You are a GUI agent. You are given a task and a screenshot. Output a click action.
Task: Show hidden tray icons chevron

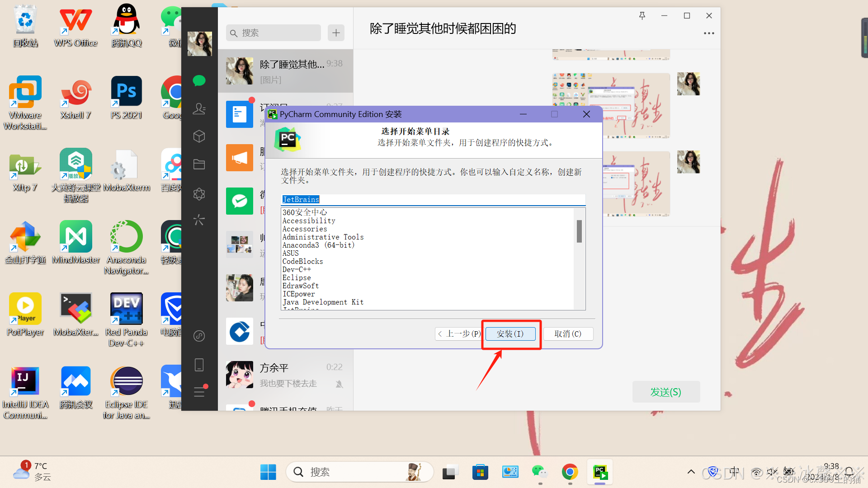pyautogui.click(x=691, y=472)
